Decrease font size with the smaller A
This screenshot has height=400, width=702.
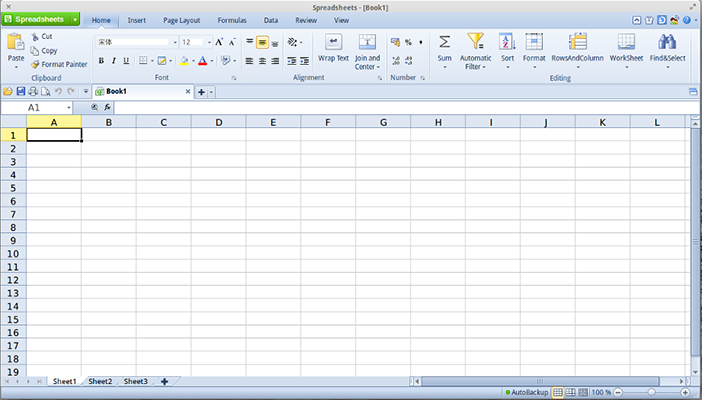click(232, 42)
